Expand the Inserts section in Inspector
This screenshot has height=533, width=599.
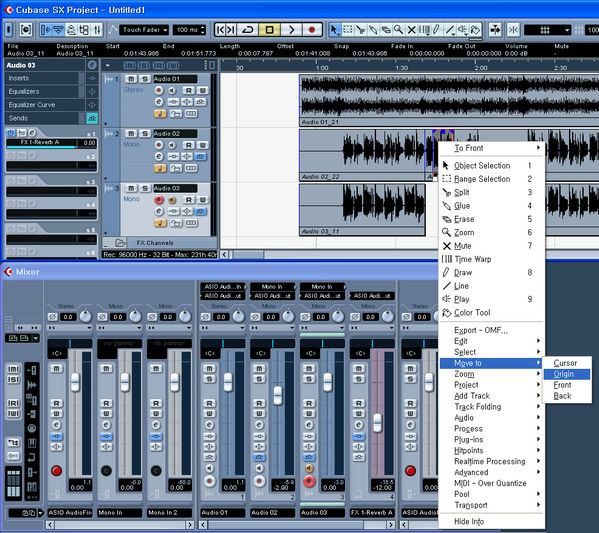42,78
